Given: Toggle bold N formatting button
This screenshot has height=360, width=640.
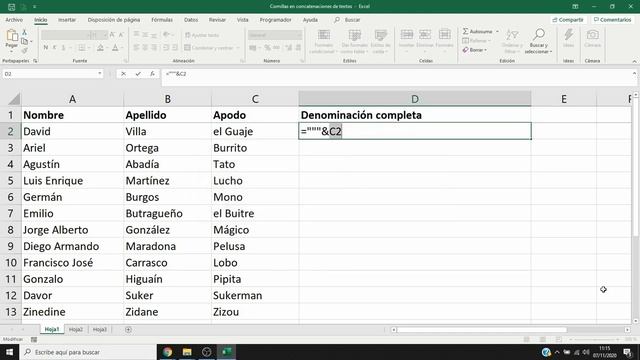Looking at the screenshot, I should pos(46,48).
